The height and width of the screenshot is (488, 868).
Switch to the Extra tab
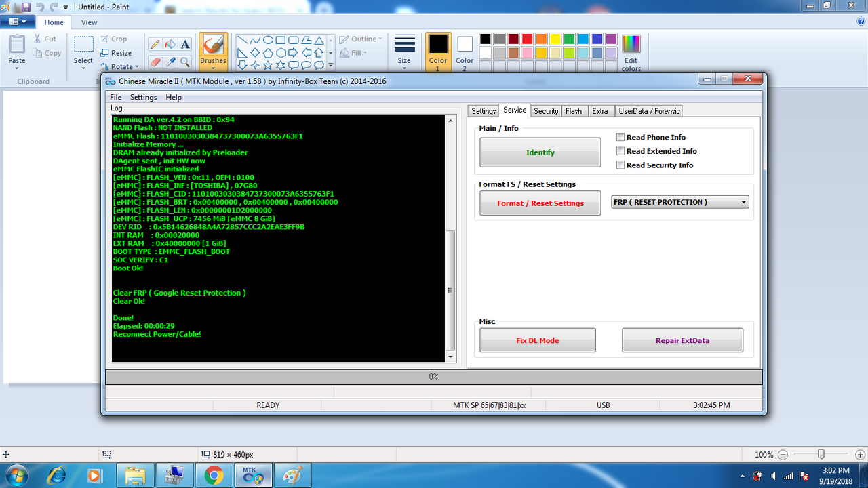click(600, 111)
